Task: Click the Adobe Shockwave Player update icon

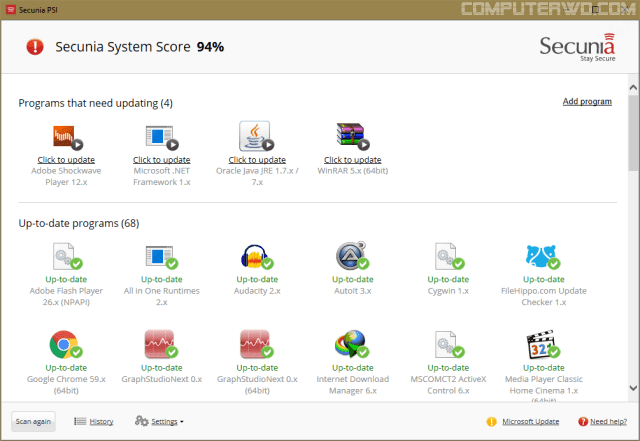Action: 68,137
